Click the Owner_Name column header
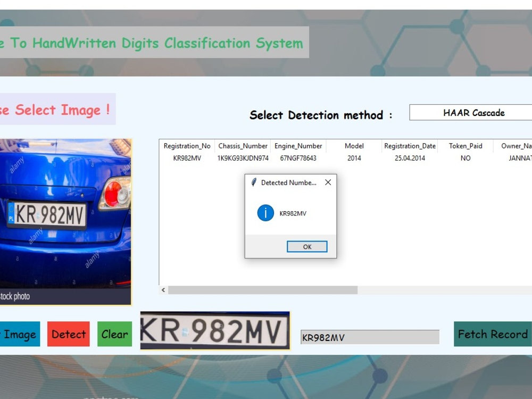 coord(513,146)
